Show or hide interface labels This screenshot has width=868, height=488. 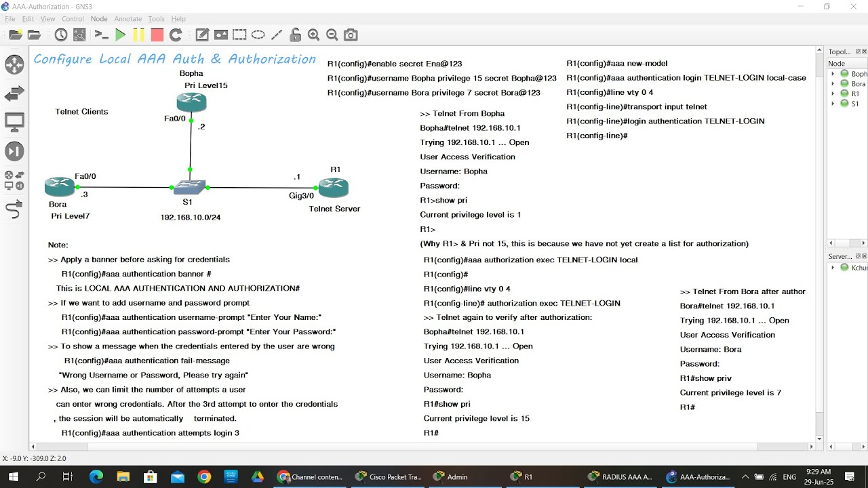[x=79, y=35]
